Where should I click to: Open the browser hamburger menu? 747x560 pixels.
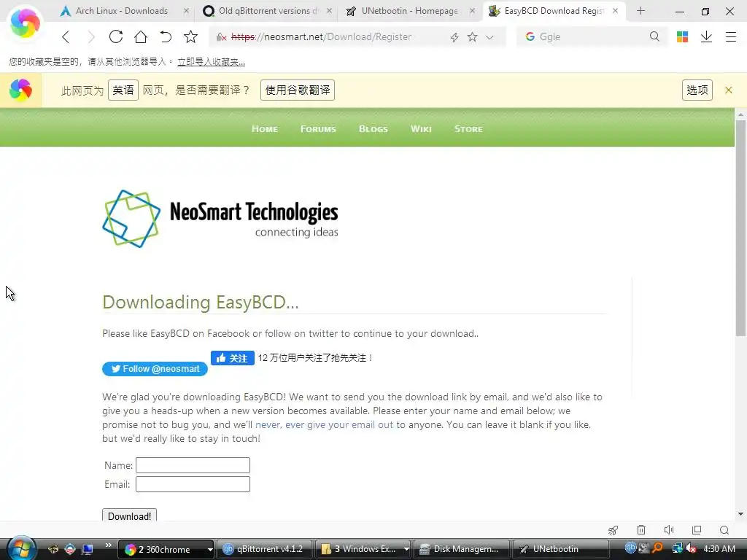coord(731,36)
